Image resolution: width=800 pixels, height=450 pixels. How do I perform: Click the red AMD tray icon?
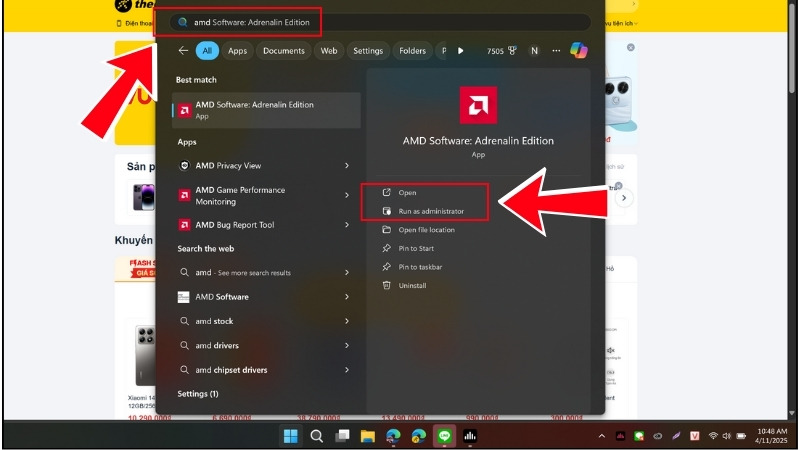[x=620, y=436]
